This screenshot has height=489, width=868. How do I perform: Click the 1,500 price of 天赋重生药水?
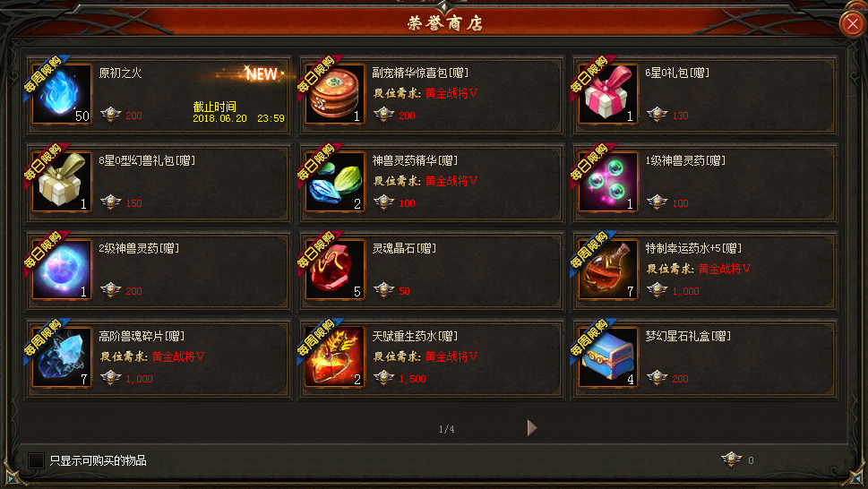click(x=412, y=379)
